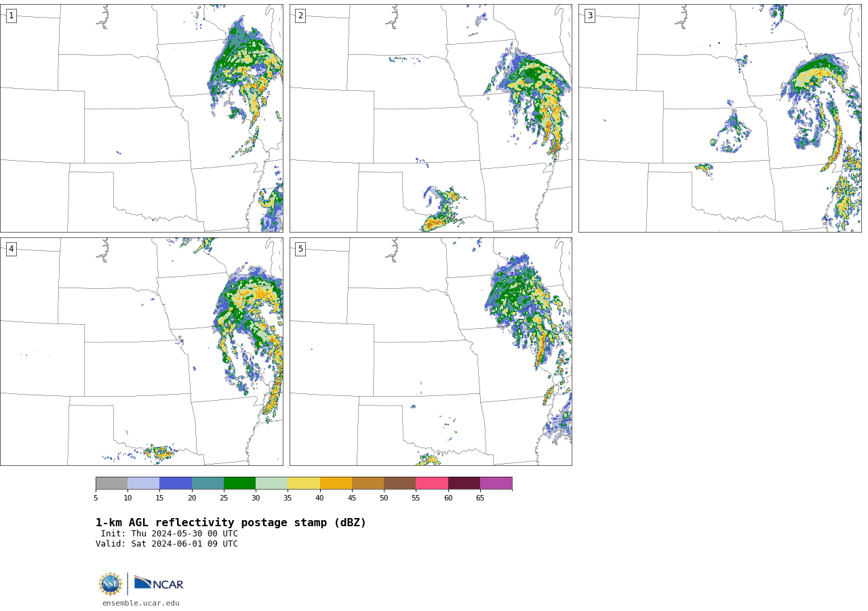Click the colorbar tick label 35
868x611 pixels.
coord(288,498)
